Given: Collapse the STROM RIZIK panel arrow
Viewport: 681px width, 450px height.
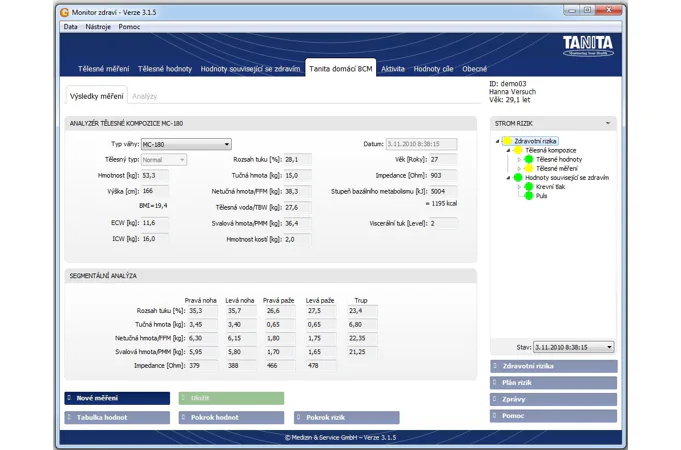Looking at the screenshot, I should click(x=607, y=124).
